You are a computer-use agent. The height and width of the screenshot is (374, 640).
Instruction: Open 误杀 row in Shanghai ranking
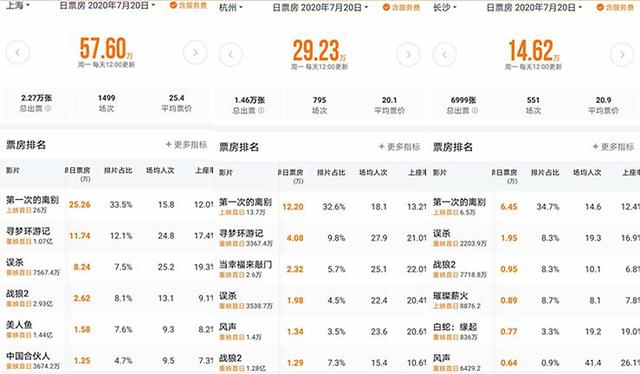107,267
